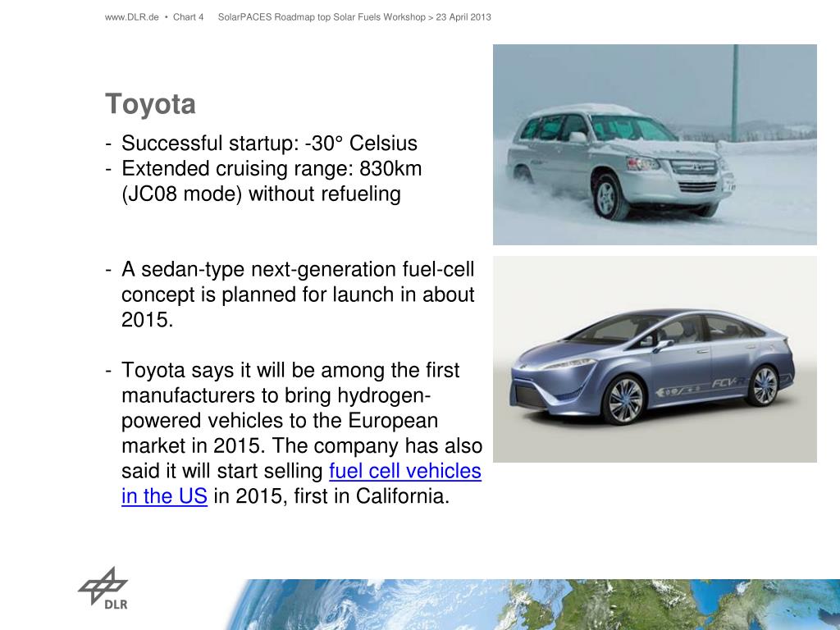Screen dimensions: 840x630
Task: Select the blue FCV-R concept car image
Action: (655, 359)
